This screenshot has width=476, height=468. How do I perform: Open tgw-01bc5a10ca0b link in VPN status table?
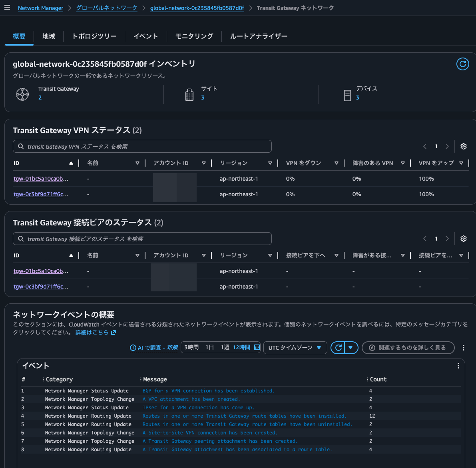click(x=41, y=179)
